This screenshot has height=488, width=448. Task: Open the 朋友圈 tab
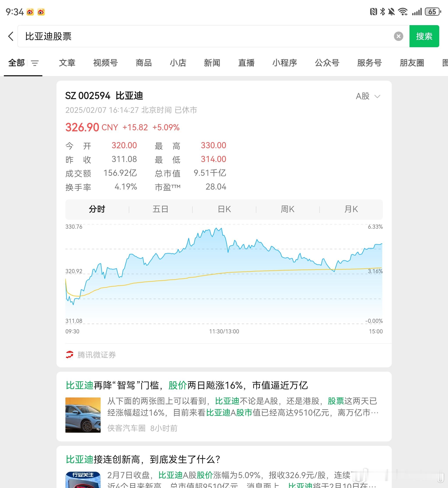point(412,63)
